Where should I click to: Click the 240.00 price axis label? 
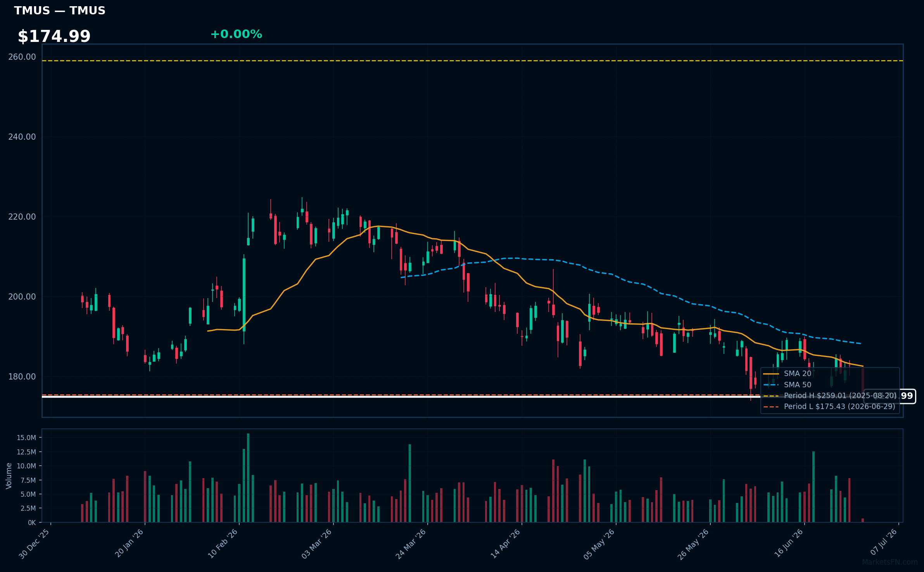click(22, 137)
